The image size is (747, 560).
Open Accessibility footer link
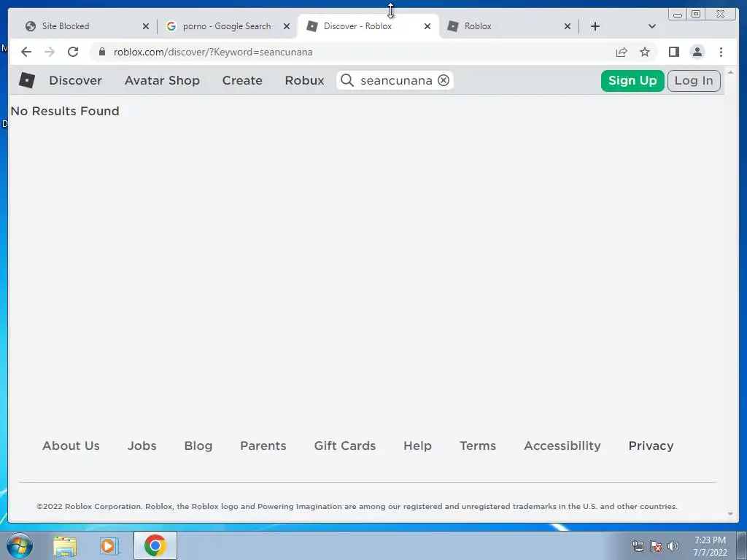point(562,446)
